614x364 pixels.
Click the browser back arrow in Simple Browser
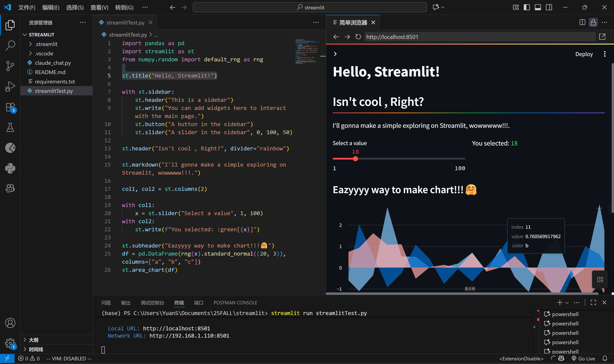(336, 37)
